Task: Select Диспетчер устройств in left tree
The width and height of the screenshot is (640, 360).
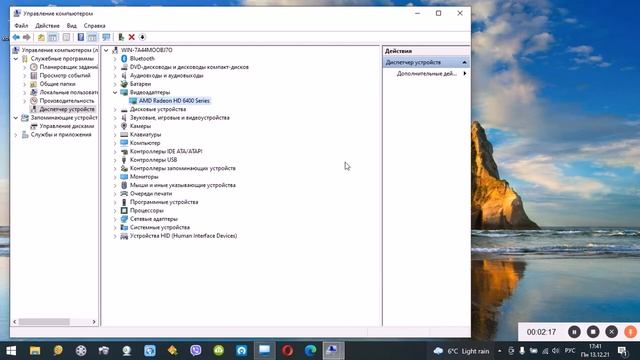Action: pyautogui.click(x=67, y=109)
